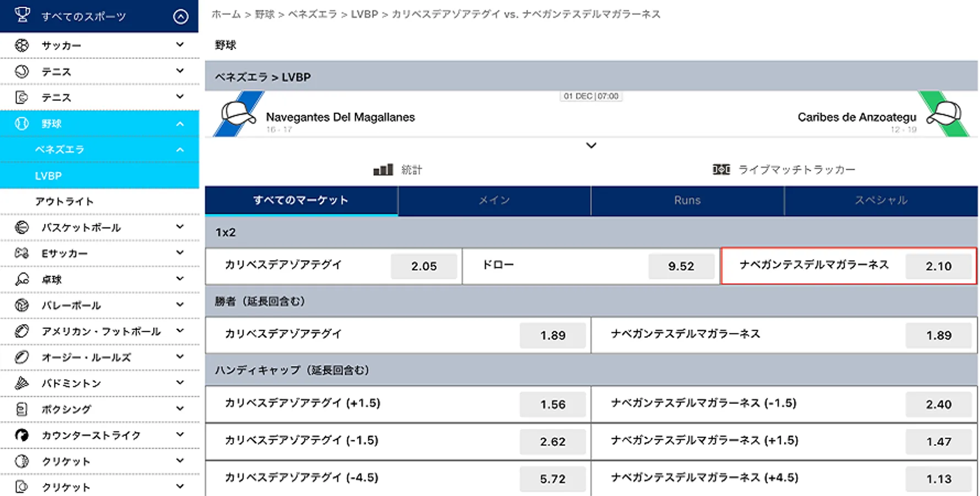Expand the first テニス category chevron
The image size is (980, 496).
tap(180, 71)
